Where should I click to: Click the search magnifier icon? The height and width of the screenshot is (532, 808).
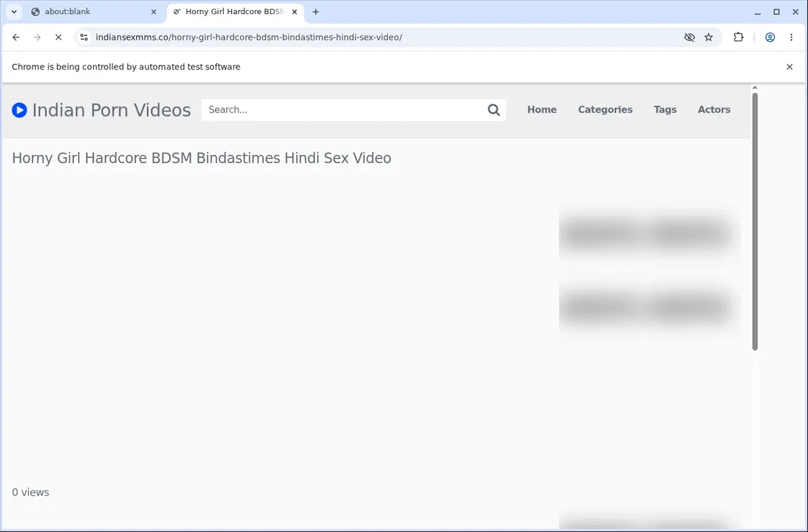(494, 110)
